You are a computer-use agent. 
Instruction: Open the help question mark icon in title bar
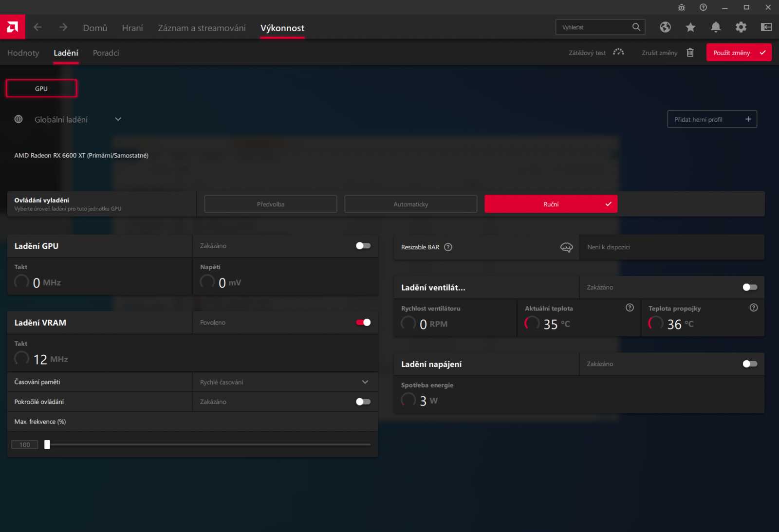coord(703,7)
